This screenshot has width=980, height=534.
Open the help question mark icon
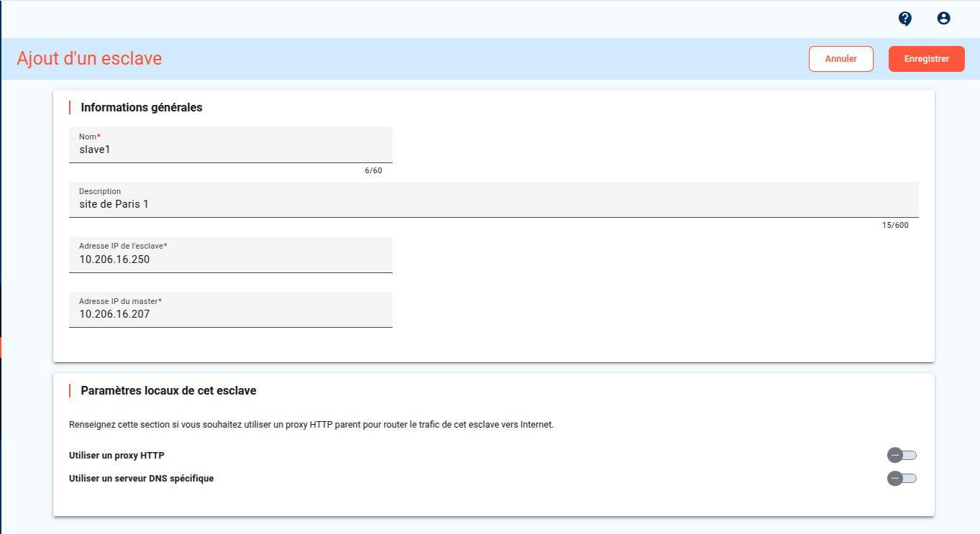(x=905, y=19)
